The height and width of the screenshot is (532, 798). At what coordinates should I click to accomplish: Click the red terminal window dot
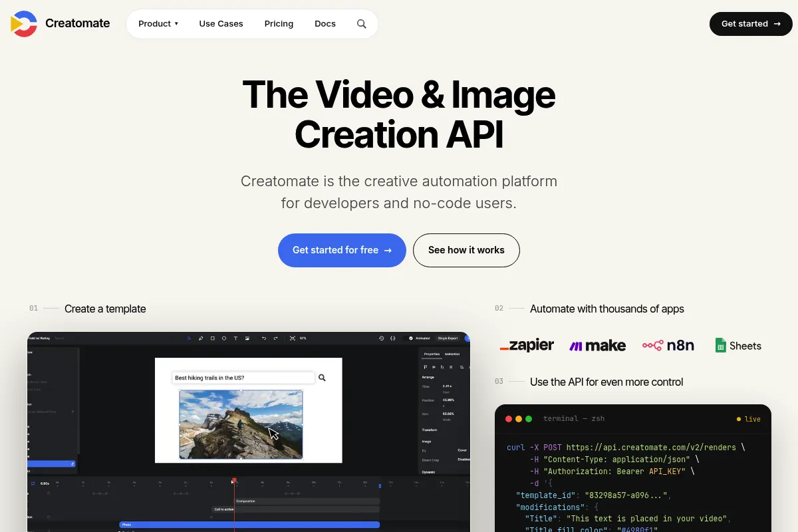[x=509, y=419]
